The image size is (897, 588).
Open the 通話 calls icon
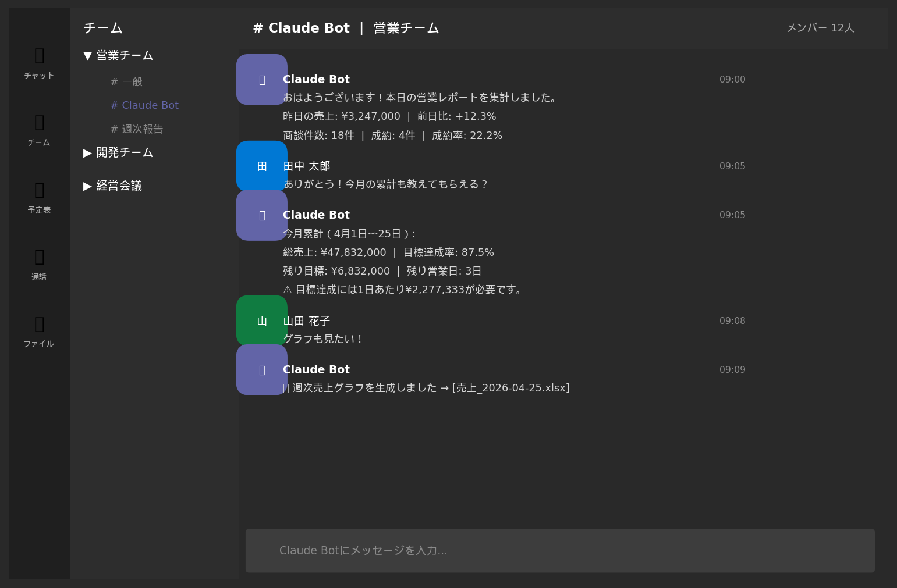[x=38, y=265]
